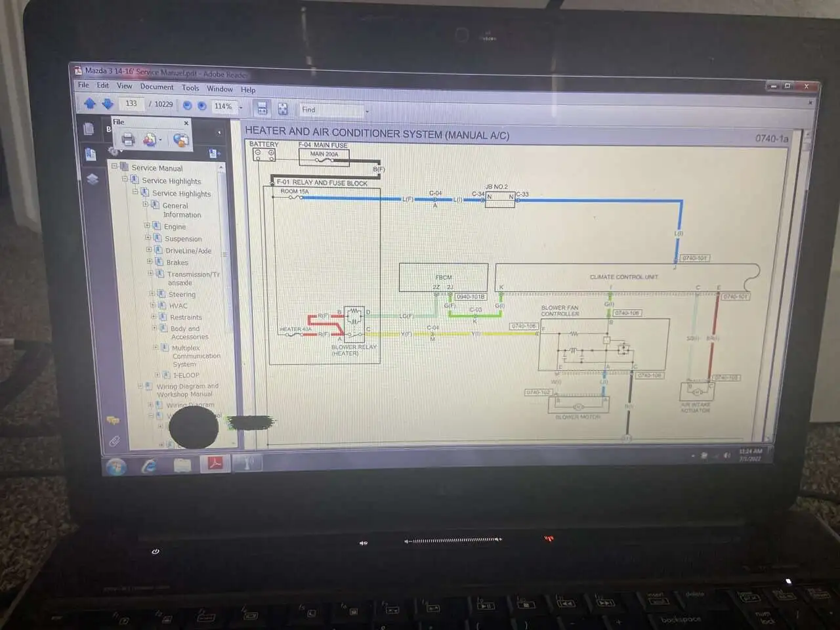840x630 pixels.
Task: Go to next page with down arrow
Action: tap(108, 103)
